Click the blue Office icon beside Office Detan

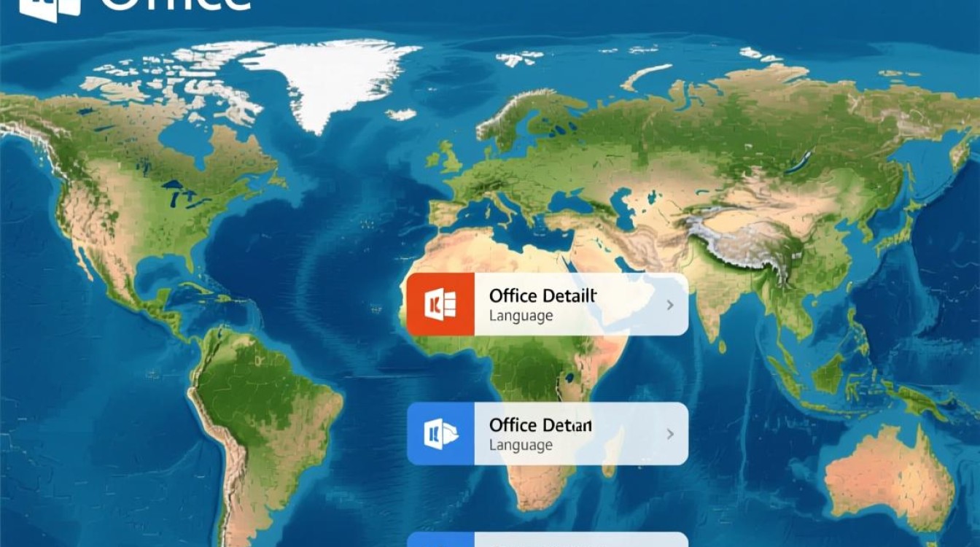click(x=440, y=434)
